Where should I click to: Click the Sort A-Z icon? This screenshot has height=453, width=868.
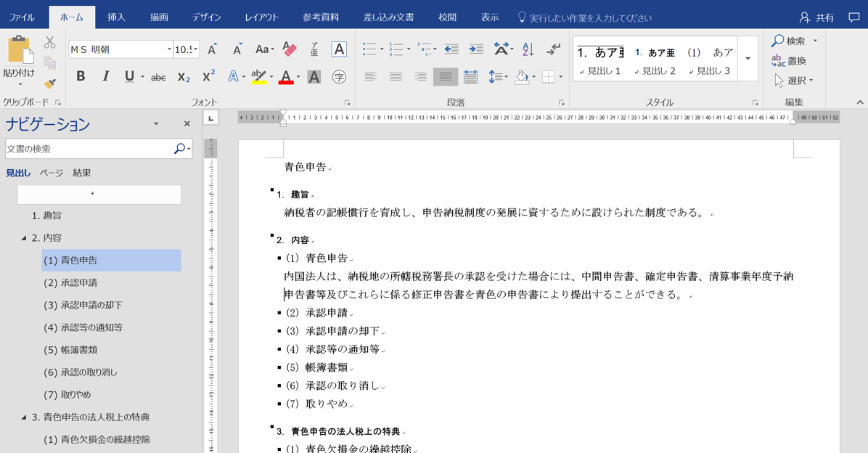(528, 49)
